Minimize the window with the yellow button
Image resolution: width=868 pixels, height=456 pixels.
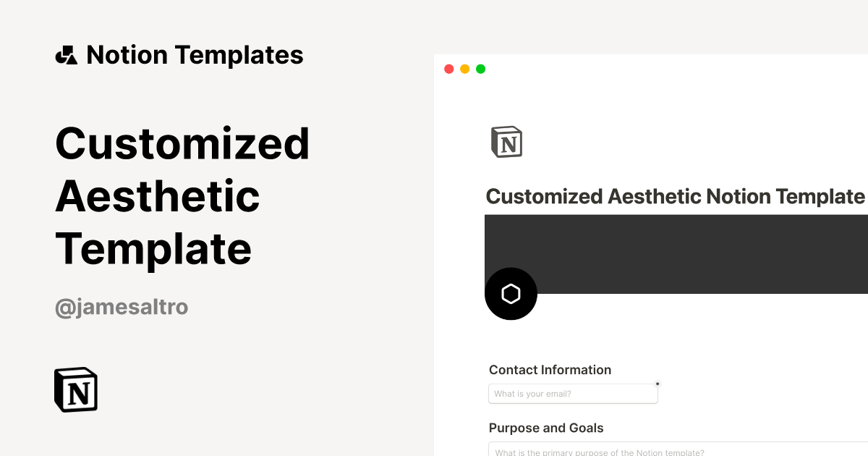(x=464, y=69)
